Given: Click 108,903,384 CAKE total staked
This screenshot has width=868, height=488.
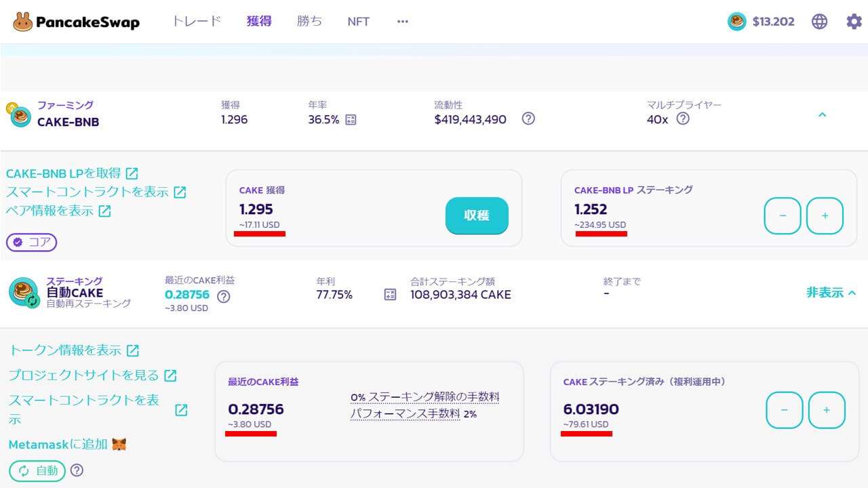Looking at the screenshot, I should tap(460, 295).
